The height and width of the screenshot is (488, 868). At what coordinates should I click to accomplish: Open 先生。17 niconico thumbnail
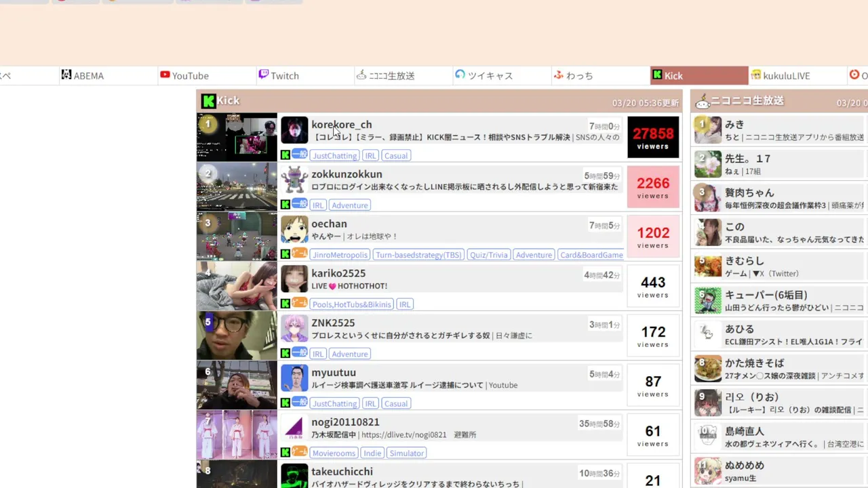click(708, 164)
